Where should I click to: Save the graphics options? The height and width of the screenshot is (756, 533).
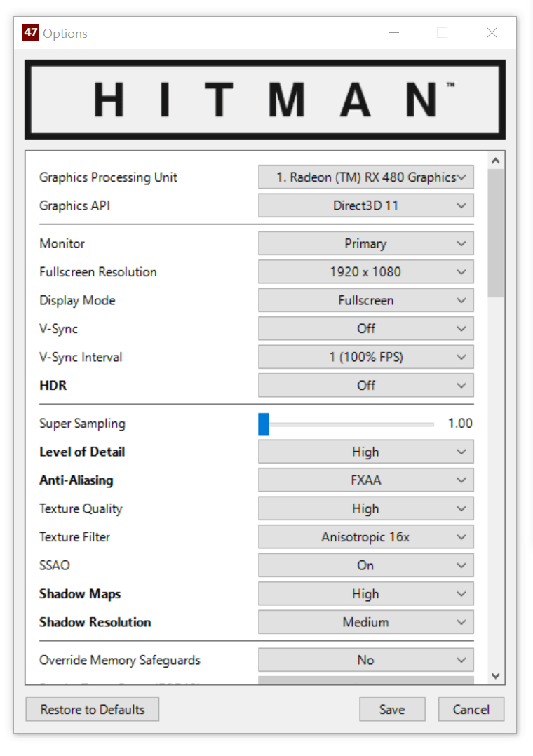pyautogui.click(x=392, y=709)
